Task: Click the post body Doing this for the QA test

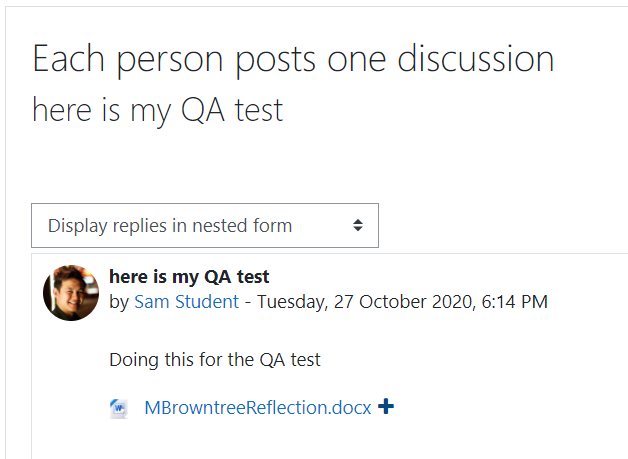Action: point(215,360)
